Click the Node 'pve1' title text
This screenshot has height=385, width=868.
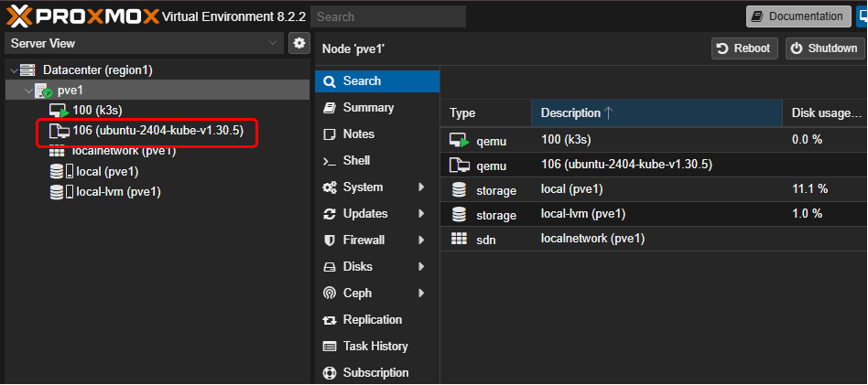(353, 49)
